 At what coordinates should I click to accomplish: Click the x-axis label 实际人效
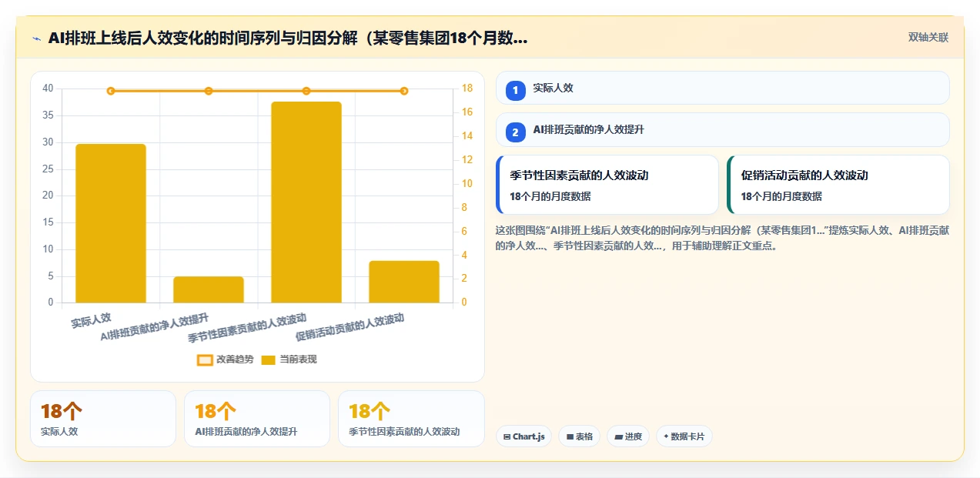pos(91,320)
